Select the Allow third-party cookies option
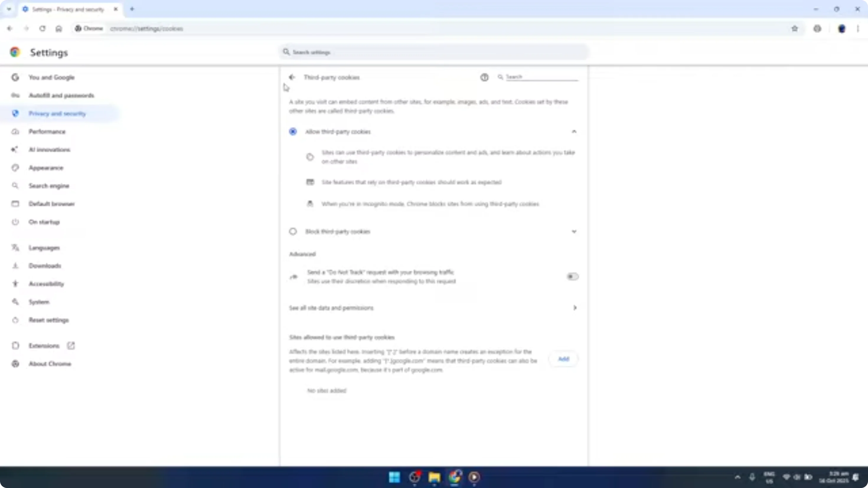 click(x=293, y=132)
